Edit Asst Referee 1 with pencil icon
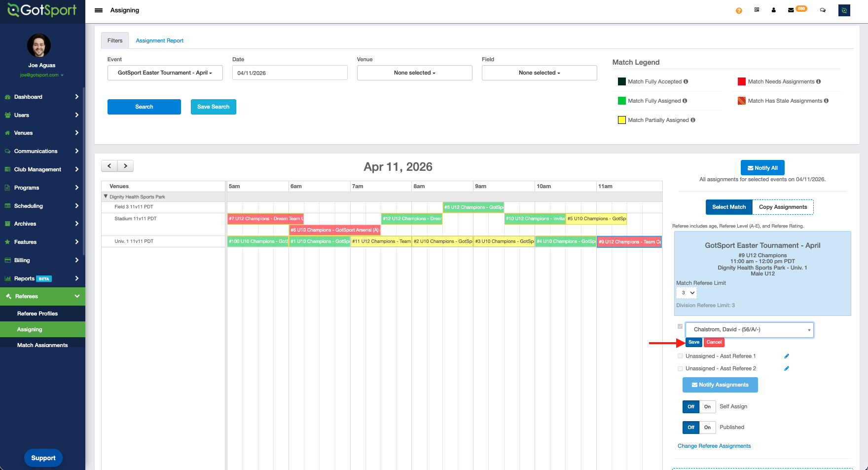 coord(787,356)
